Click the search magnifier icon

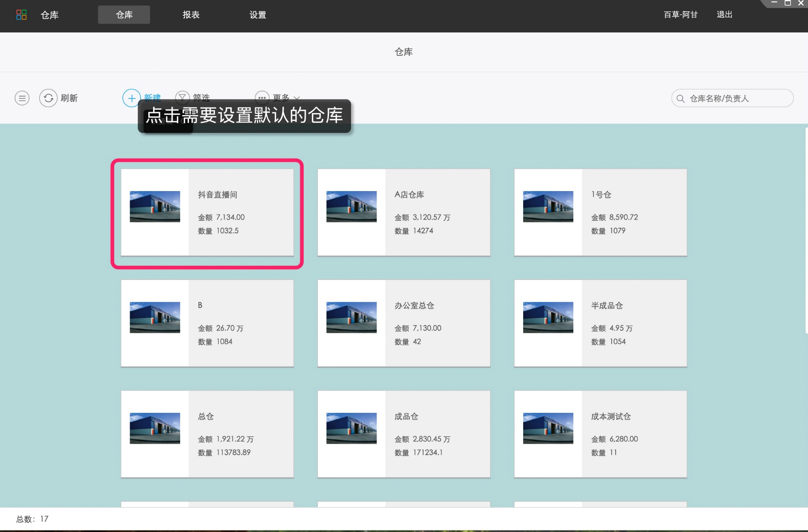click(x=681, y=99)
